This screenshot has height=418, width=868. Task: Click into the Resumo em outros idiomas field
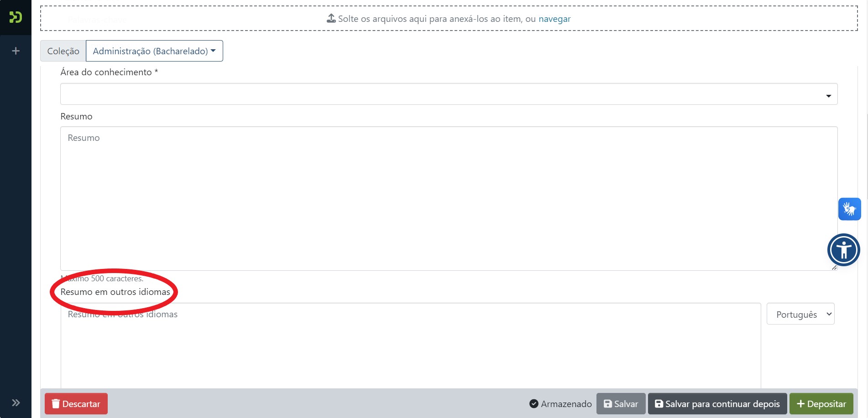click(x=410, y=346)
